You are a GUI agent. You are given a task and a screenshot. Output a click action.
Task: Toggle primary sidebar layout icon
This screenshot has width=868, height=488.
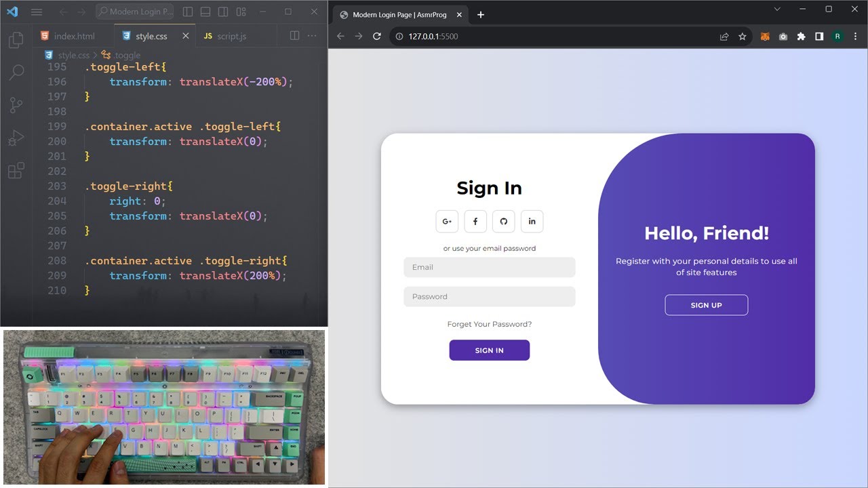point(188,12)
